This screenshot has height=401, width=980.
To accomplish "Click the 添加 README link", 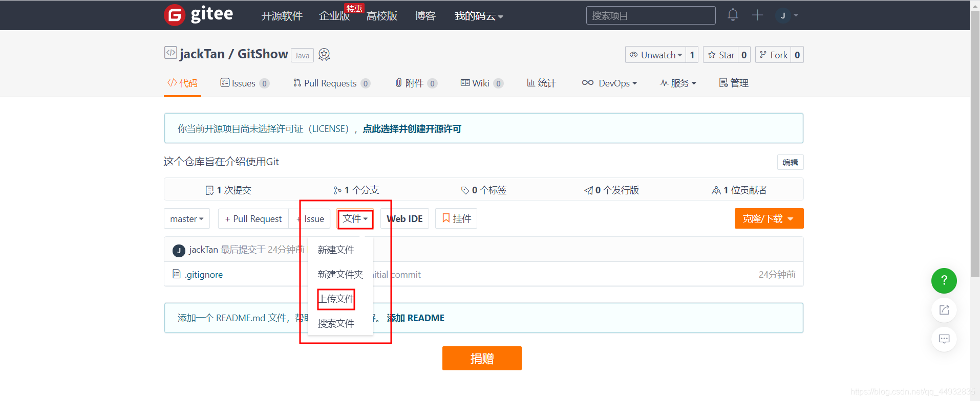I will click(x=415, y=318).
